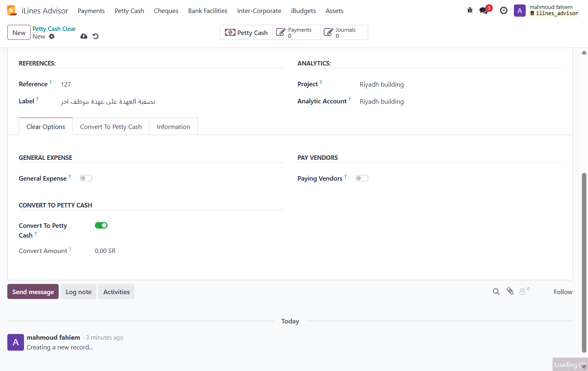Open the Petty Cash top menu
Screen dimensions: 588x371
coord(129,11)
